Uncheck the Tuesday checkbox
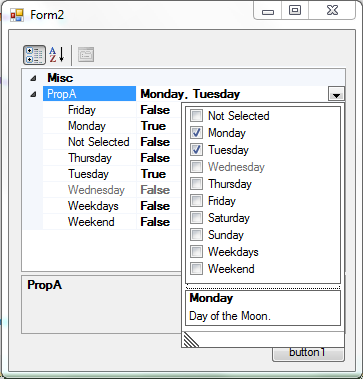This screenshot has height=379, width=363. (196, 150)
